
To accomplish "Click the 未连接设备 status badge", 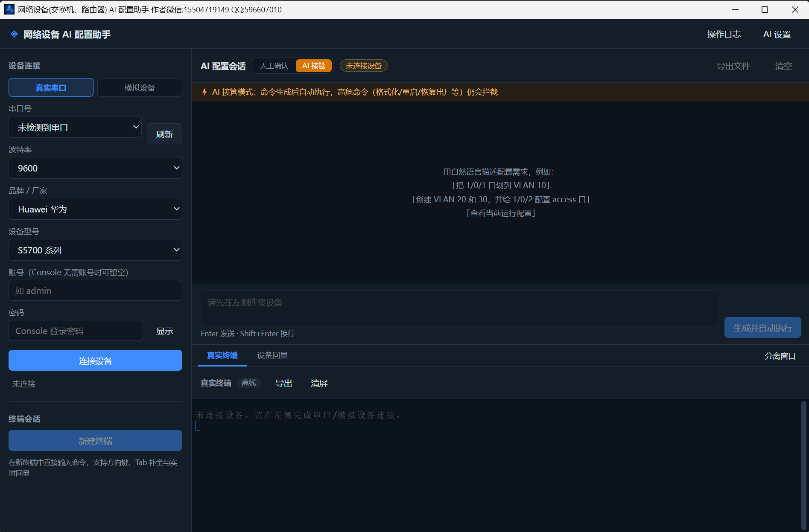I will tap(363, 66).
